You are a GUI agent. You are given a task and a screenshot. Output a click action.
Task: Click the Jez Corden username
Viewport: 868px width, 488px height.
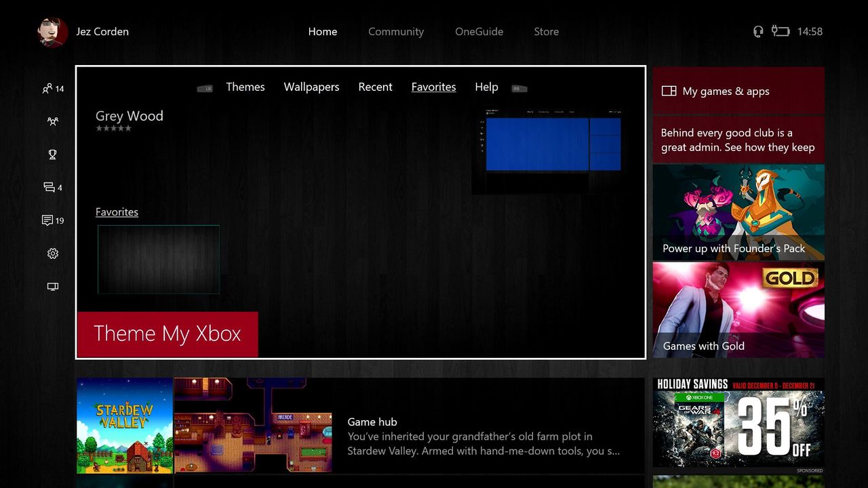102,32
